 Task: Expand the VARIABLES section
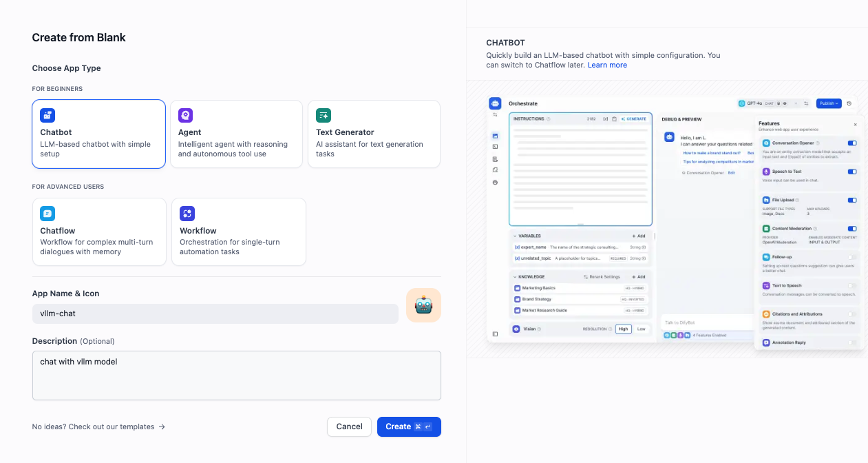tap(514, 236)
